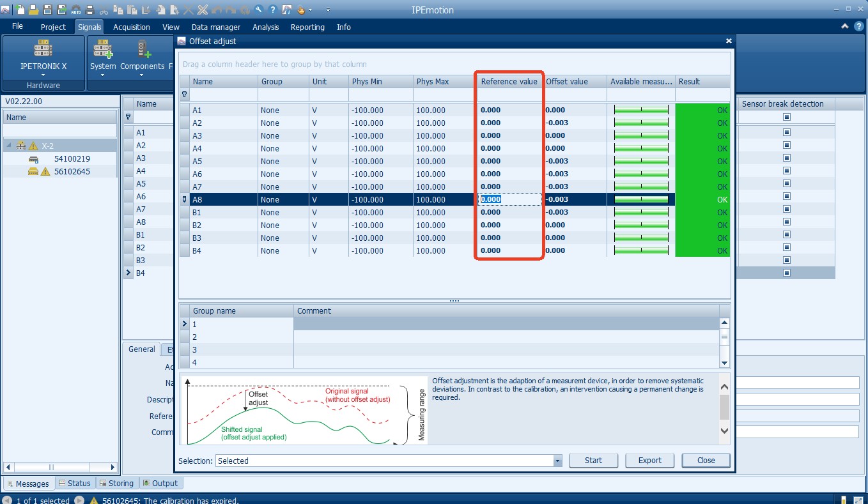Click the A1 available measurement range bar
The image size is (868, 504).
(641, 110)
